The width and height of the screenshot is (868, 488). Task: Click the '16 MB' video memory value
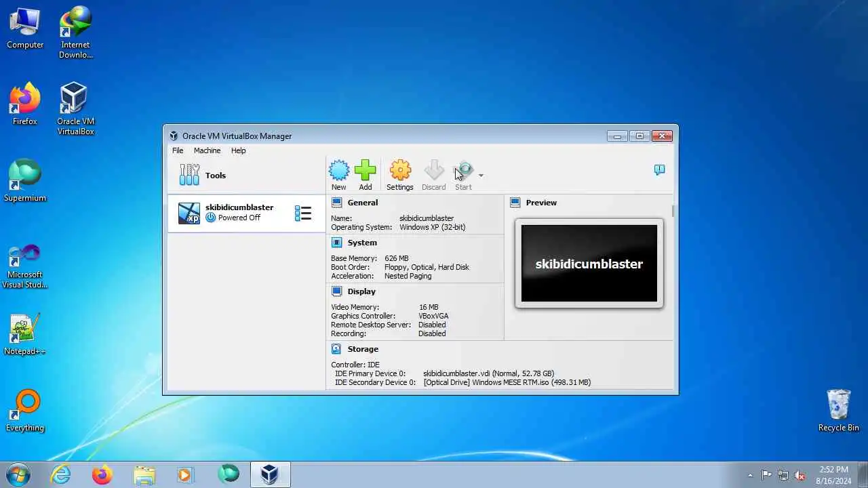(x=428, y=307)
